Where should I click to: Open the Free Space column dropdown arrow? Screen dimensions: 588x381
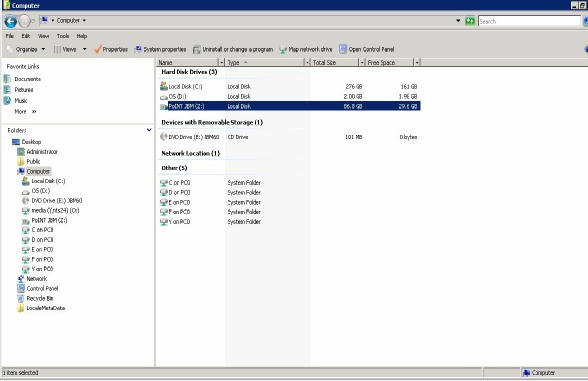(417, 62)
